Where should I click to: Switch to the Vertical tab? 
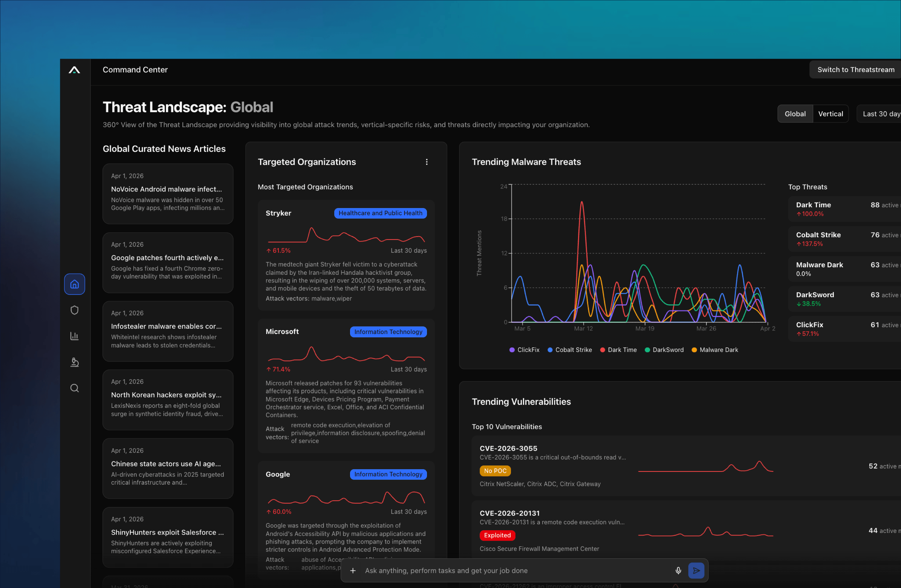[x=830, y=114]
